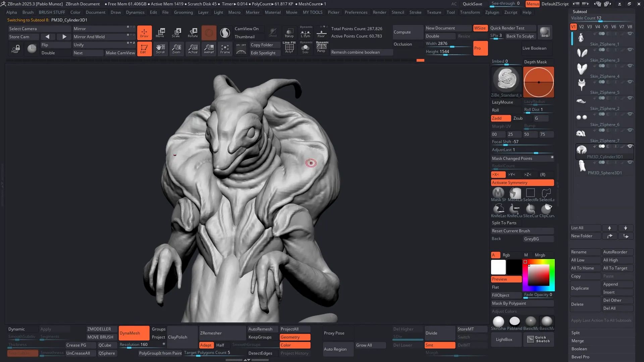644x362 pixels.
Task: Toggle Activate Symmetry button
Action: pyautogui.click(x=522, y=183)
